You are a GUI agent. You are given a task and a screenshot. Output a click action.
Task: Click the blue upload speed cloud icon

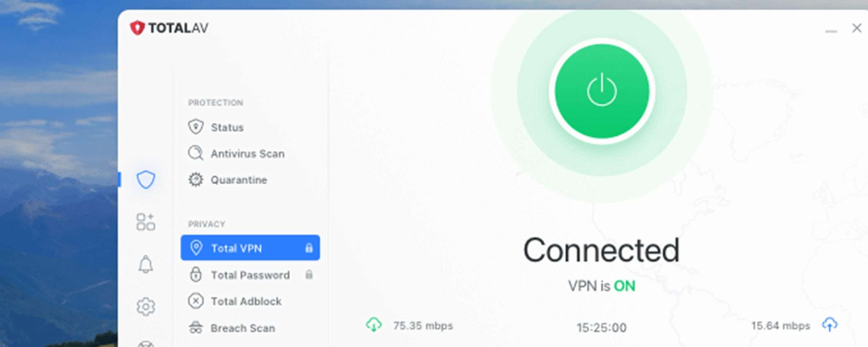[830, 324]
